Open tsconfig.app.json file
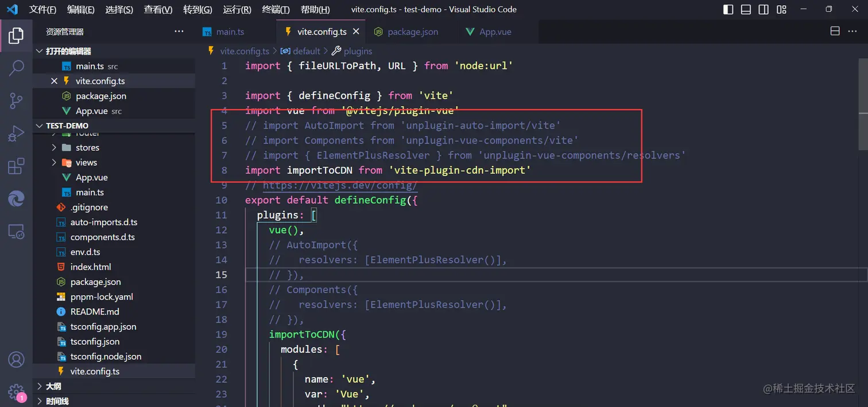Screen dimensions: 868x407 pyautogui.click(x=114, y=327)
